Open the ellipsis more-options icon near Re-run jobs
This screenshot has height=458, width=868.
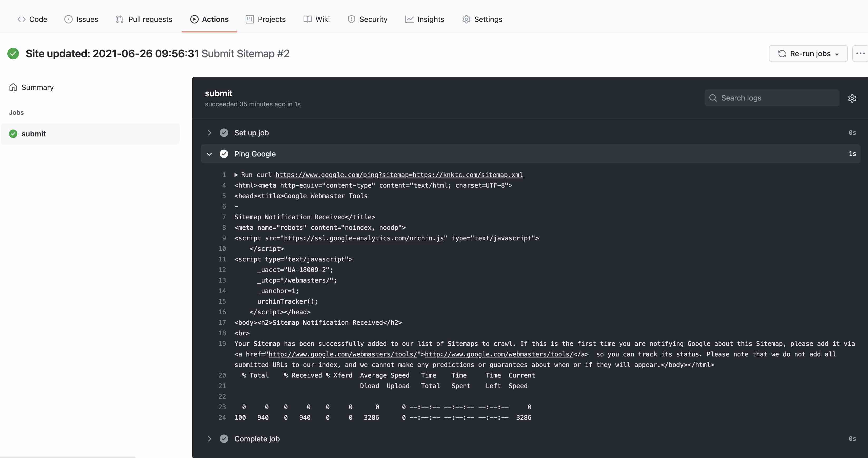(861, 53)
